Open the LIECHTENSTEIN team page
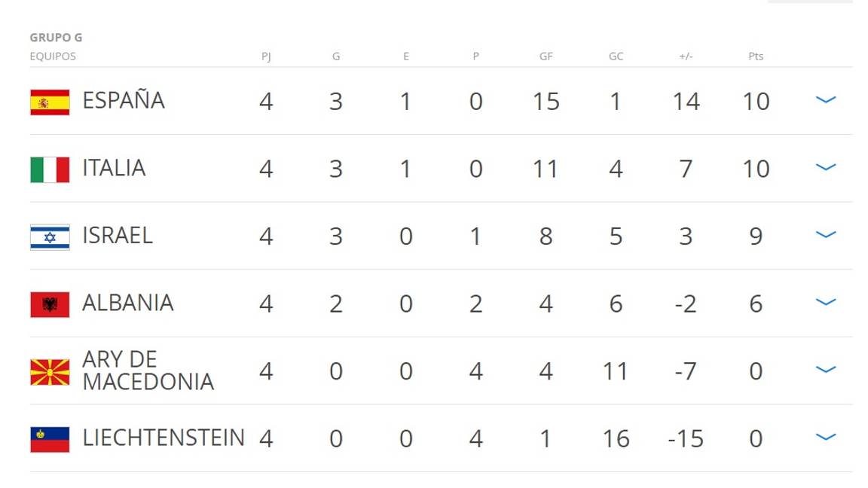 (164, 438)
